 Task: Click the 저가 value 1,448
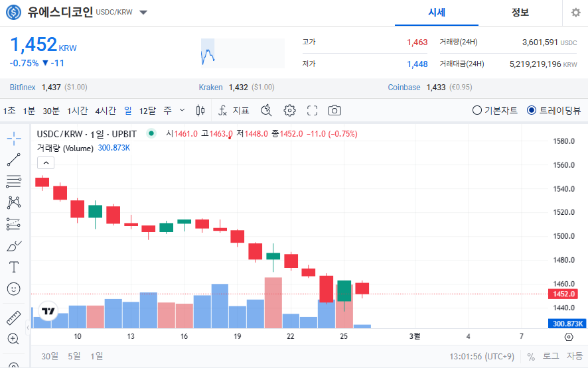[417, 64]
